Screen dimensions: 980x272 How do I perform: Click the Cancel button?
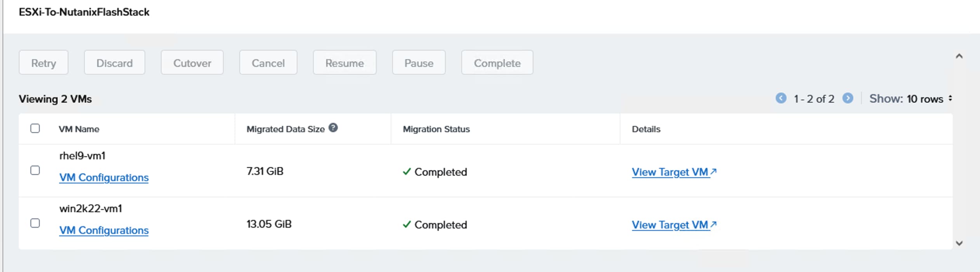pos(268,63)
